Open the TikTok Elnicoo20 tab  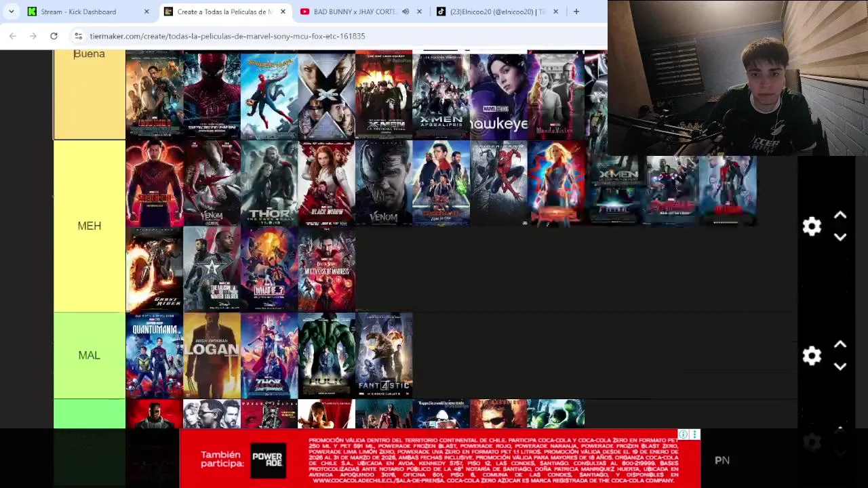498,12
